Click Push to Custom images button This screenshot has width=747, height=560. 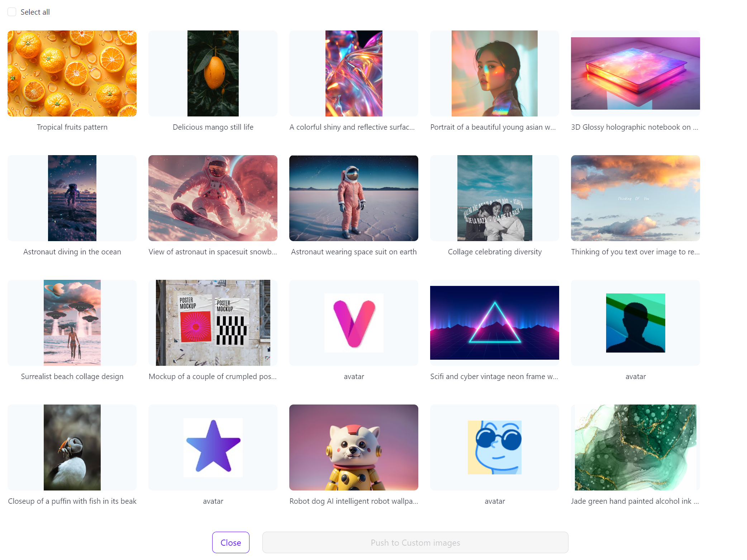click(x=415, y=542)
